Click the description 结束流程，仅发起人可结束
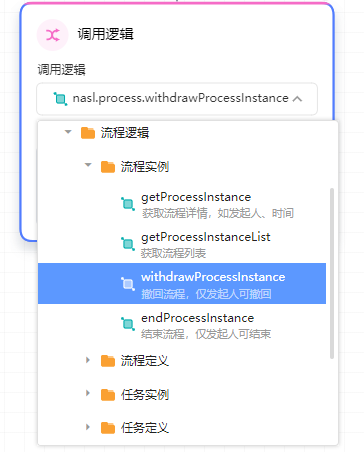364x452 pixels. 206,334
